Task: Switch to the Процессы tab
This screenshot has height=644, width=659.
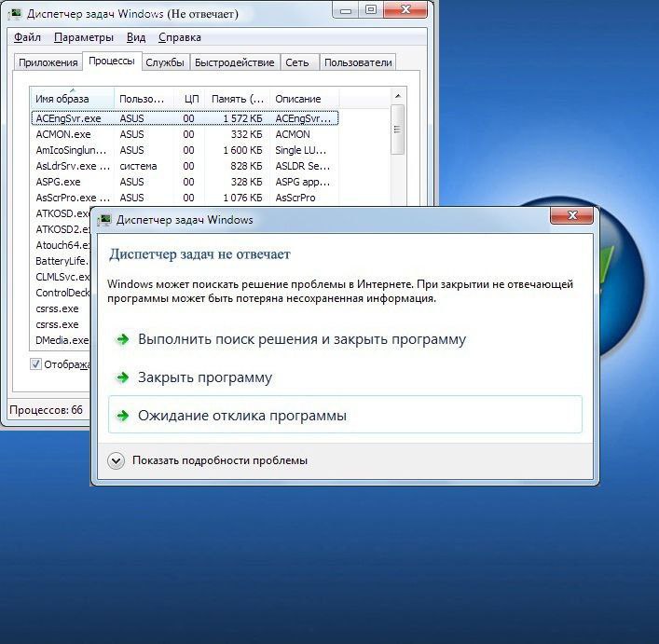Action: point(112,61)
